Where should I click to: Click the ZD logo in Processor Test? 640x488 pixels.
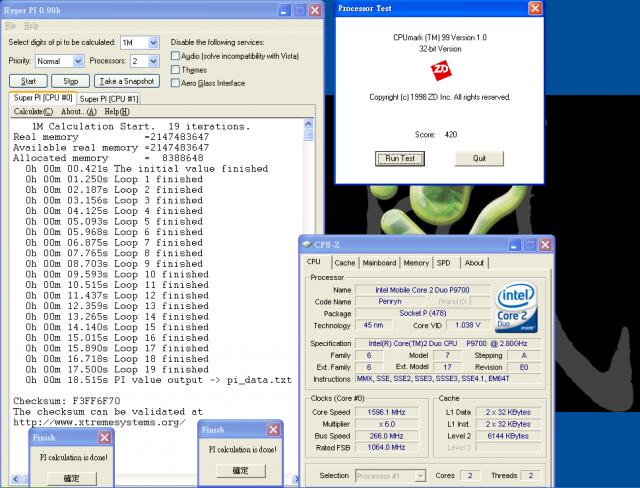tap(441, 71)
